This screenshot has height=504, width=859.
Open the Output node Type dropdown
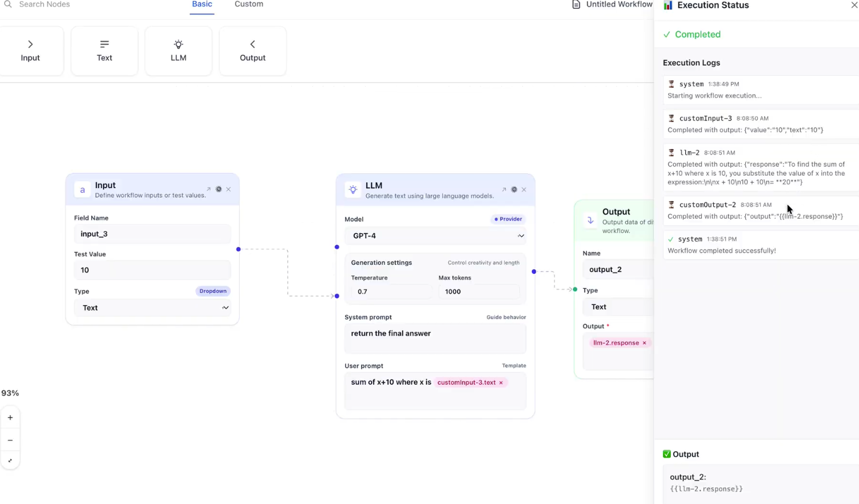pyautogui.click(x=617, y=307)
